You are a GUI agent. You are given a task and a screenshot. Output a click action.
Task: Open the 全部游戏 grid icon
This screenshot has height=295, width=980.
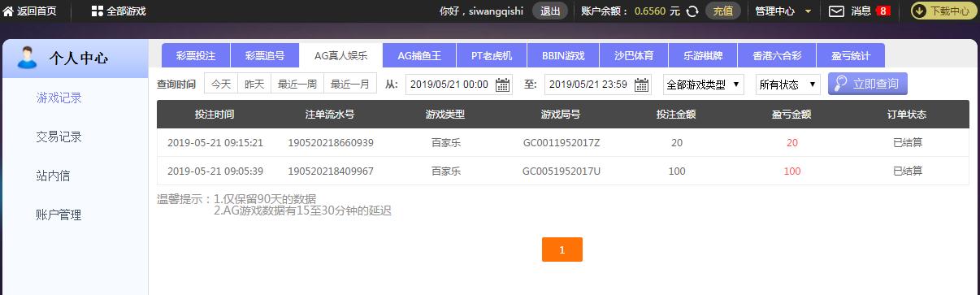tap(97, 11)
